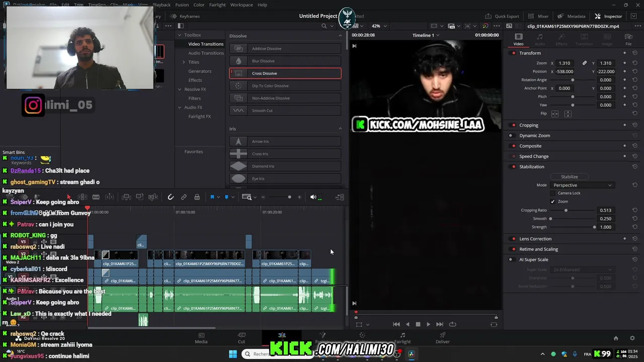Image resolution: width=644 pixels, height=362 pixels.
Task: Flip clip horizontally
Action: [555, 114]
